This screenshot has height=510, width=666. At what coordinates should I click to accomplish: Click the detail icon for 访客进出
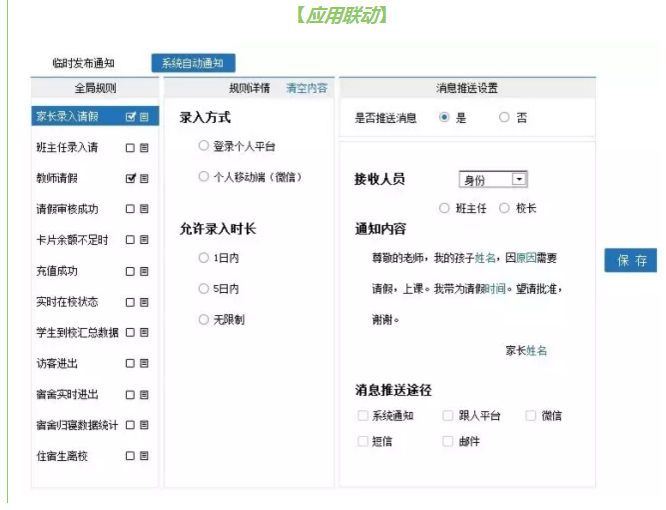(x=145, y=363)
